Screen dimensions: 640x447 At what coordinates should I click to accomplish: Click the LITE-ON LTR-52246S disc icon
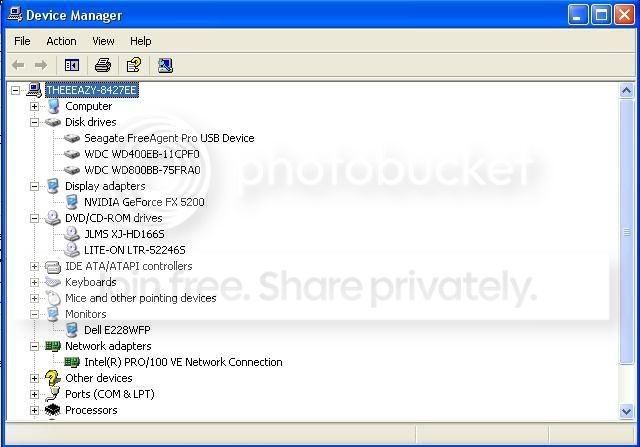click(x=72, y=250)
